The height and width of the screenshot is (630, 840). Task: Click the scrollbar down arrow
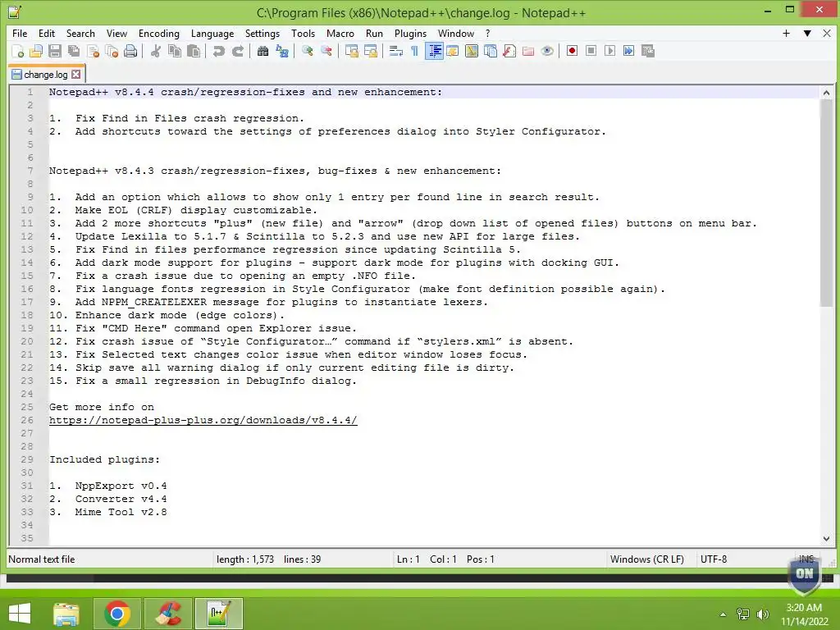826,539
